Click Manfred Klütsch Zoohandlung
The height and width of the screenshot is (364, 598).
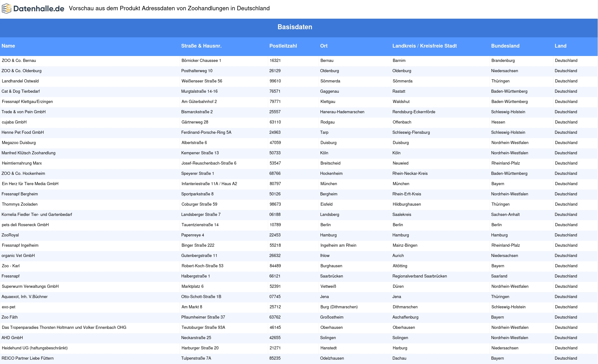coord(28,153)
